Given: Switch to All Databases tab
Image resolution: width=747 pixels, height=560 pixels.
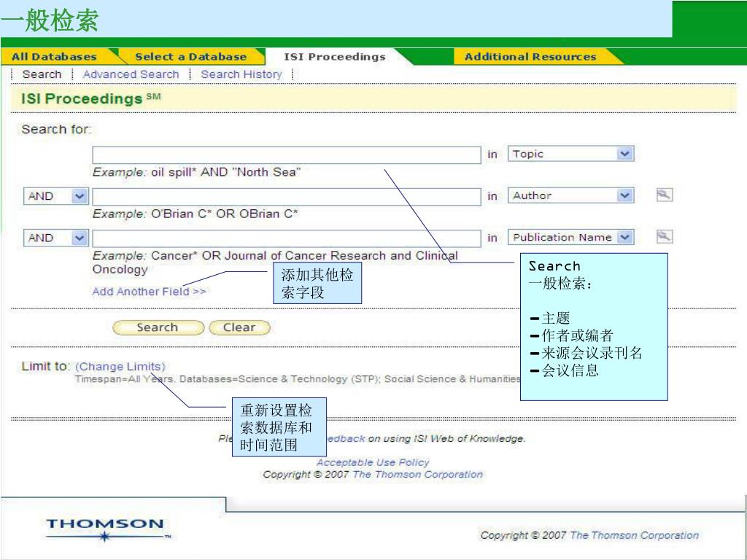Looking at the screenshot, I should point(54,57).
